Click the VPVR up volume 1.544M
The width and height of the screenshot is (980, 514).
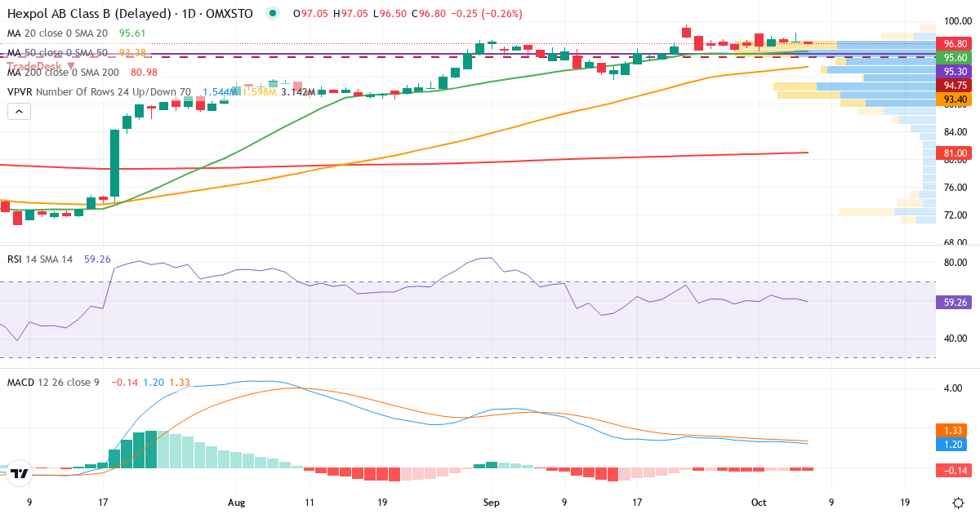coord(220,92)
